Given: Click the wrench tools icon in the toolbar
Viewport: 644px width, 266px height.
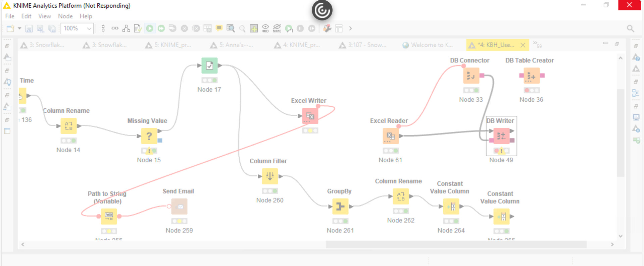Looking at the screenshot, I should click(x=327, y=29).
